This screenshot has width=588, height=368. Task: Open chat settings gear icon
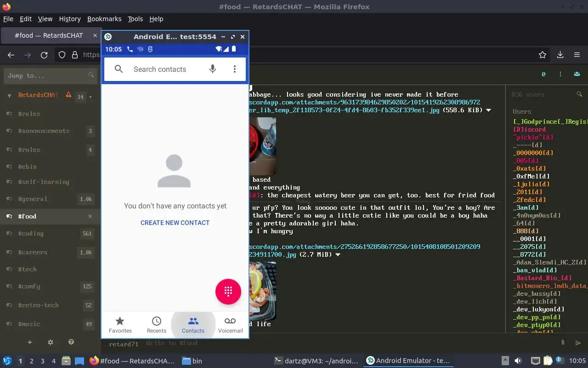pos(51,342)
